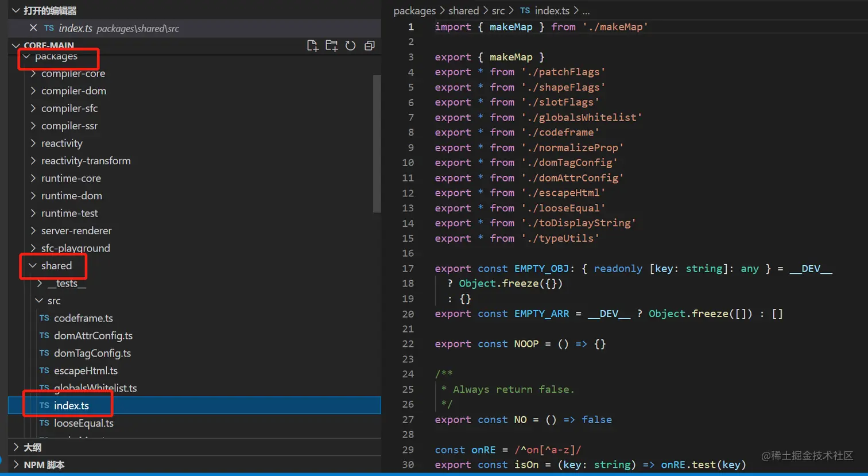
Task: Collapse the CORE-MAIN workspace section
Action: (16, 45)
